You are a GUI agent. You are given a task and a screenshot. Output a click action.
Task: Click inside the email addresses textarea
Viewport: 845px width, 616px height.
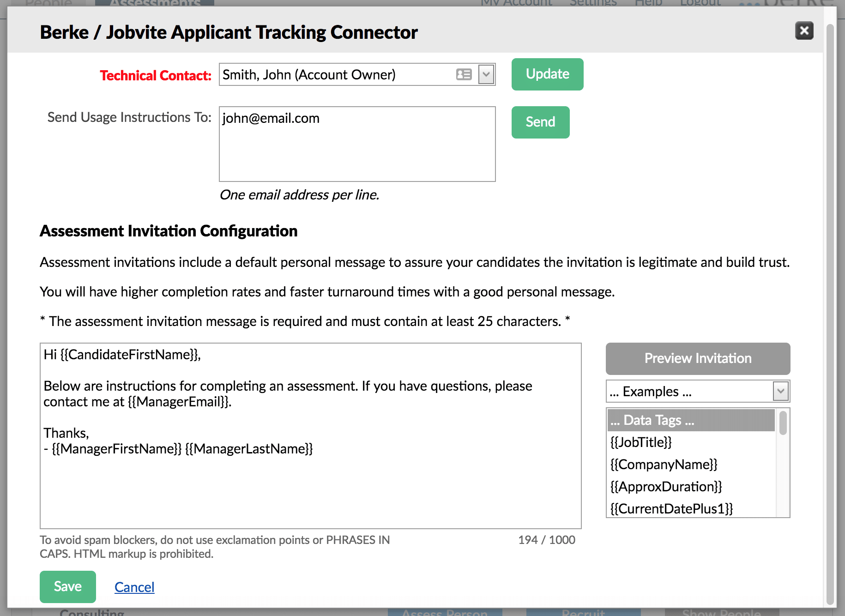356,144
